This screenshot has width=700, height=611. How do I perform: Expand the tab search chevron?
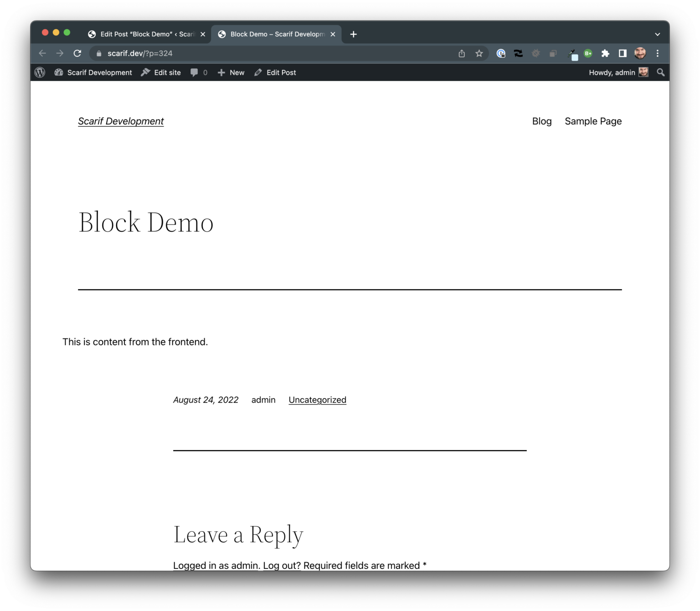click(x=657, y=34)
